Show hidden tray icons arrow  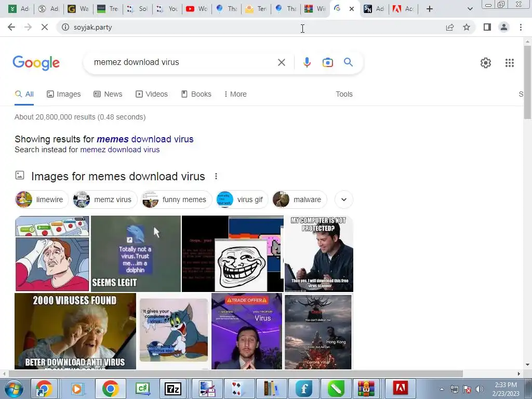[442, 389]
